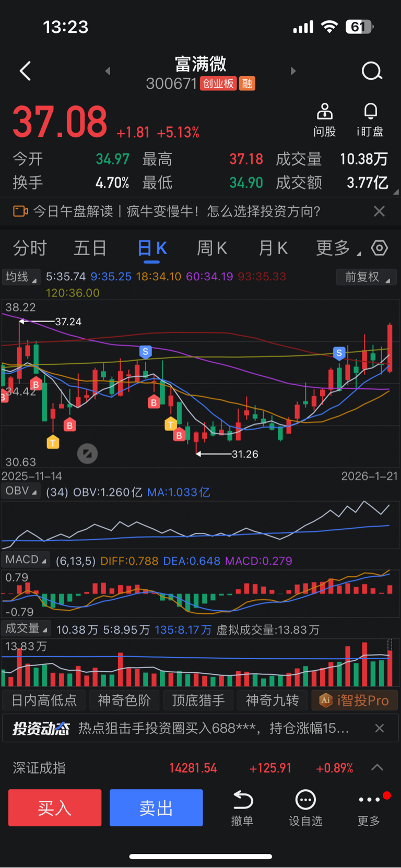
Task: Open the 更多 three-dots icon at bottom
Action: [369, 800]
